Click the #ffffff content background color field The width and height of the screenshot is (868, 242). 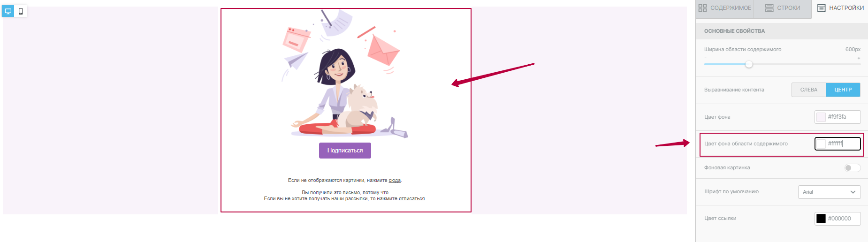(x=838, y=144)
